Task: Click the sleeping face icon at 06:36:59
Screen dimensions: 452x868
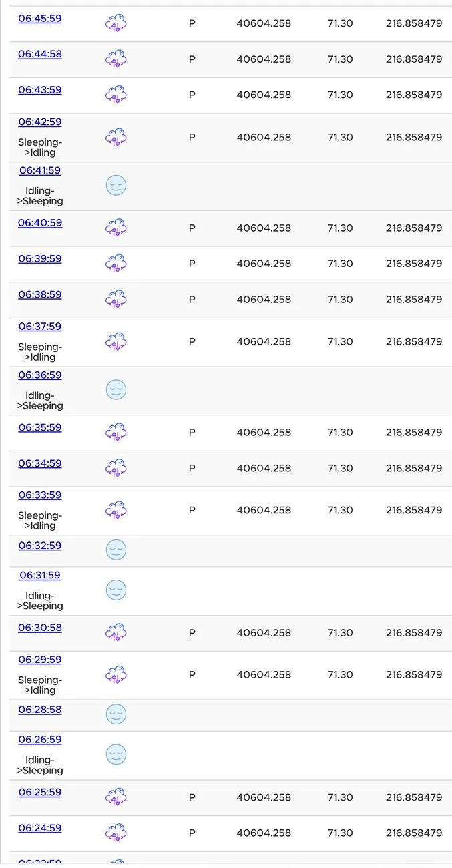Action: tap(116, 390)
